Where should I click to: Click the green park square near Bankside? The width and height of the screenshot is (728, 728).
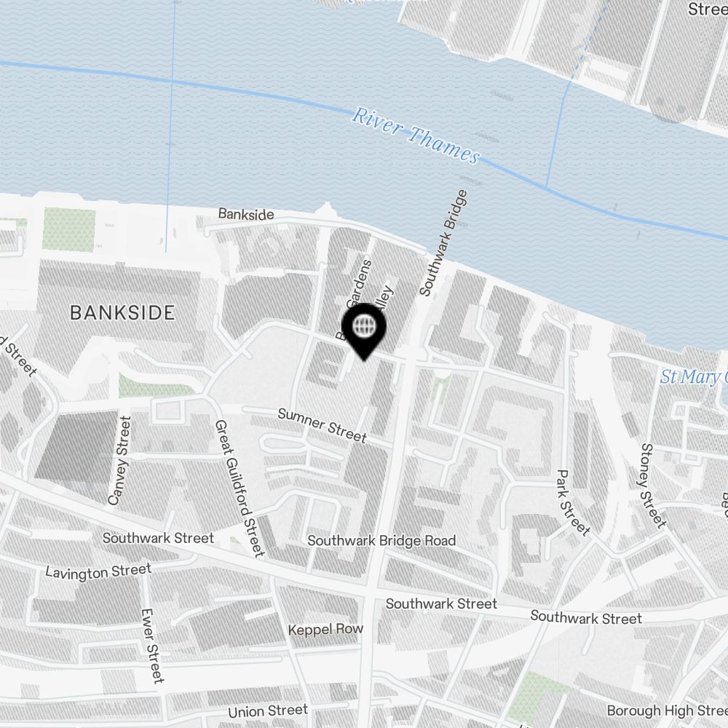pos(69,230)
